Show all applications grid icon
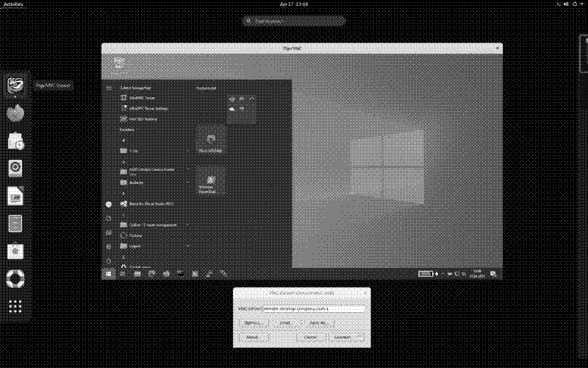Viewport: 588px width, 368px height. point(15,307)
